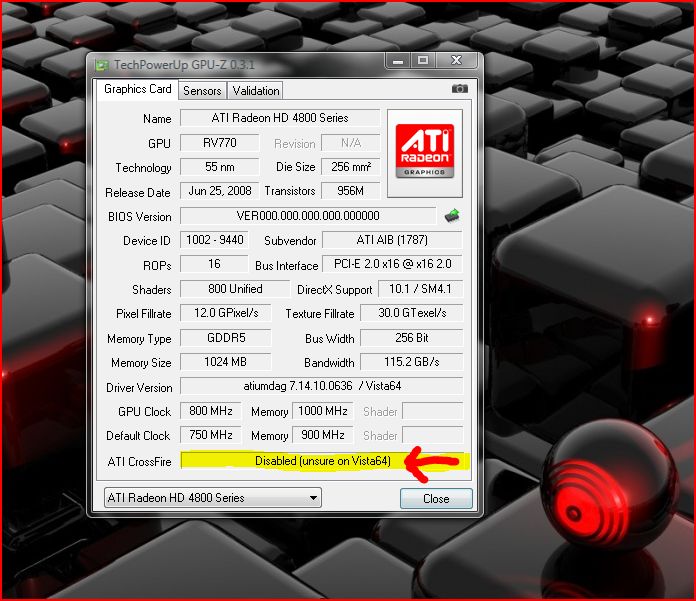Click the Subvendor value ATI AIB (1787)
The image size is (696, 601).
[x=392, y=240]
